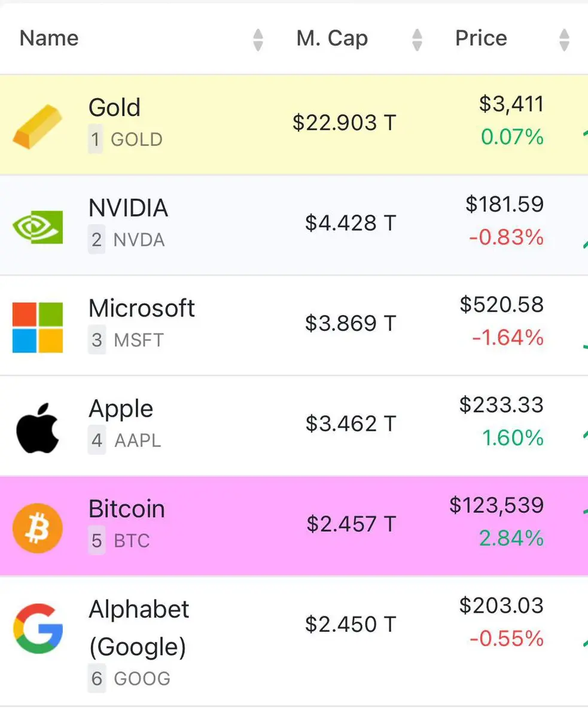This screenshot has width=588, height=718.
Task: Open the Gold asset name link
Action: (x=114, y=108)
